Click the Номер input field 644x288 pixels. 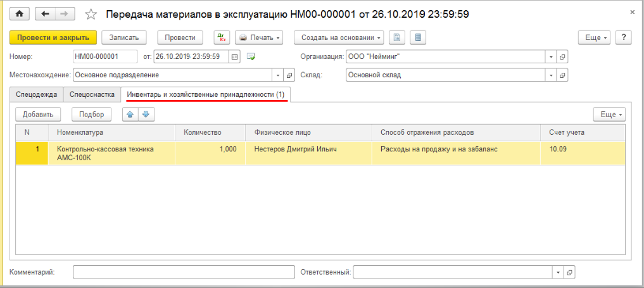[x=105, y=56]
